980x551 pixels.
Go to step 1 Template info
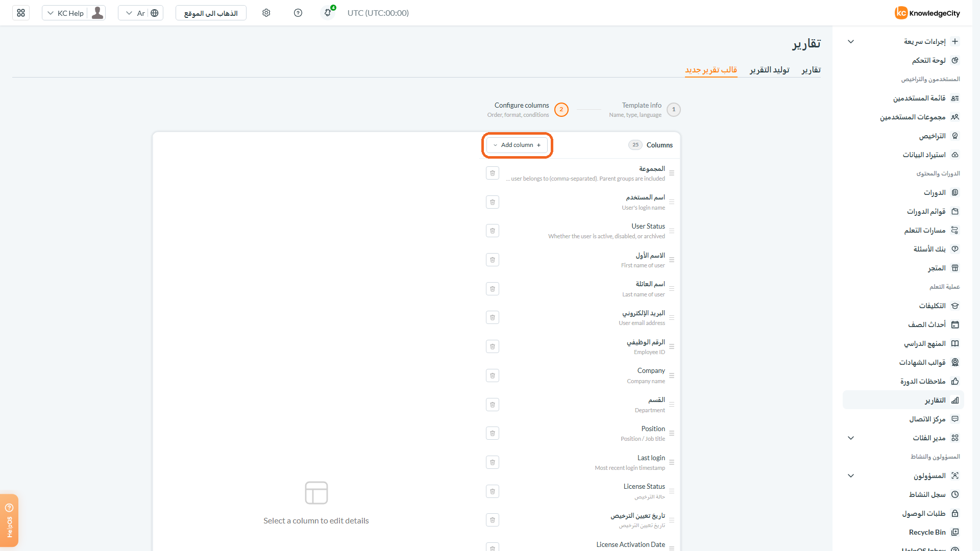pos(645,110)
